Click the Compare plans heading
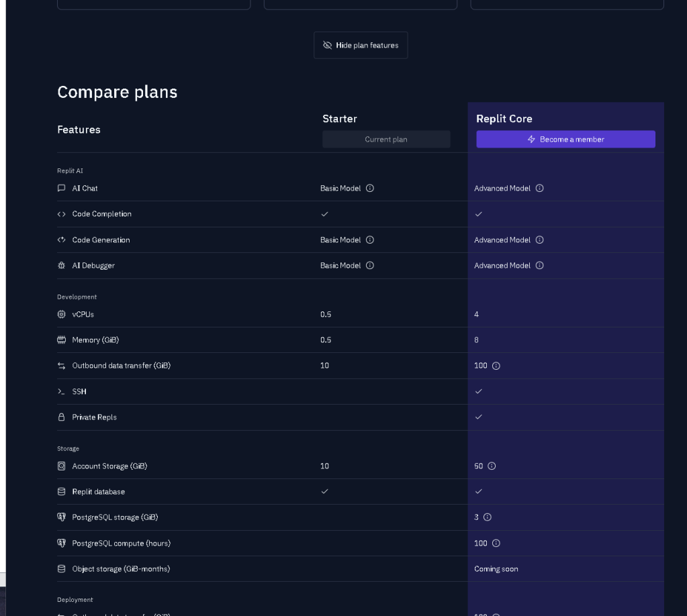This screenshot has height=616, width=687. click(x=117, y=92)
